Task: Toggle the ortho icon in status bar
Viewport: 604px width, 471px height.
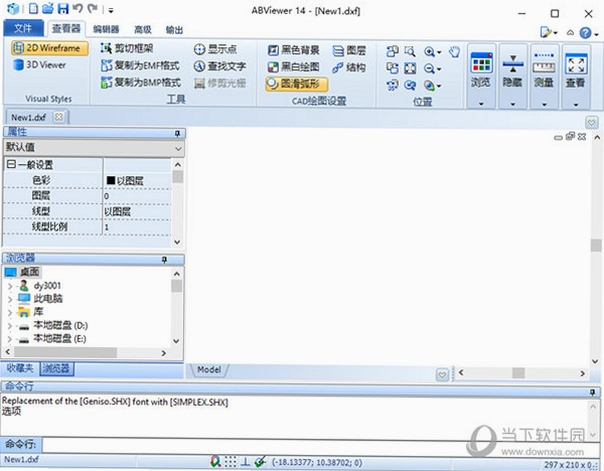Action: [245, 462]
